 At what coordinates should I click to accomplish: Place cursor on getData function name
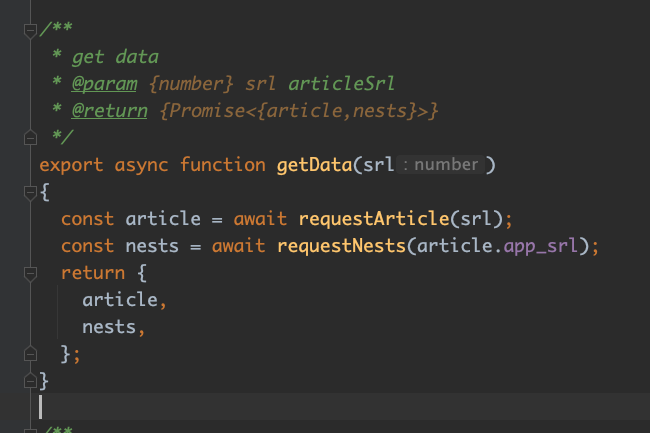(314, 165)
